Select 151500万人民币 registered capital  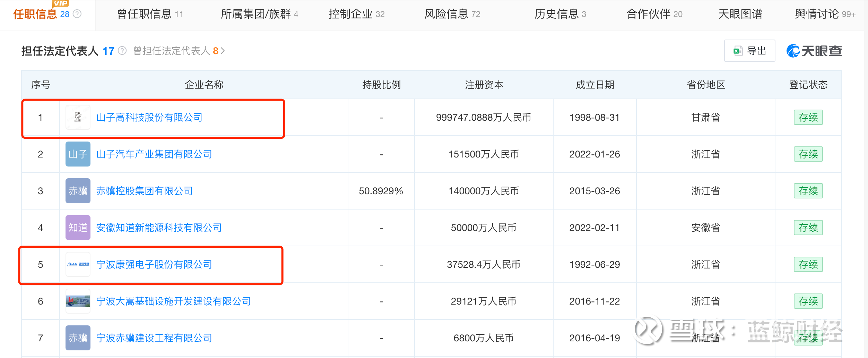pyautogui.click(x=484, y=154)
